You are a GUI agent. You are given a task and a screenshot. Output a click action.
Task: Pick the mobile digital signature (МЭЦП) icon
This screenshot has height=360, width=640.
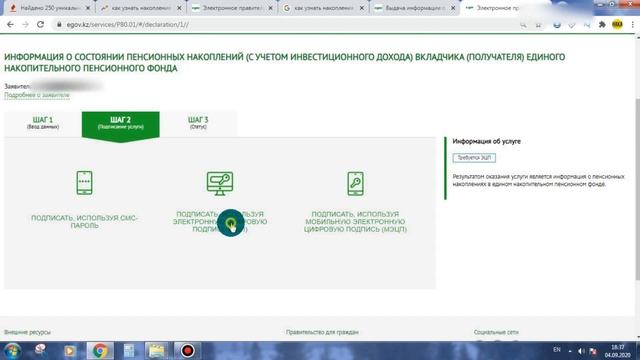(x=355, y=183)
